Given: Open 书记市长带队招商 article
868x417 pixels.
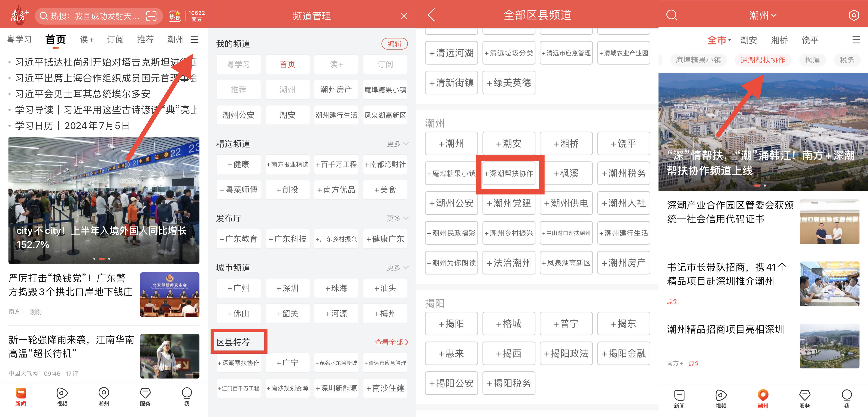Looking at the screenshot, I should pos(763,284).
